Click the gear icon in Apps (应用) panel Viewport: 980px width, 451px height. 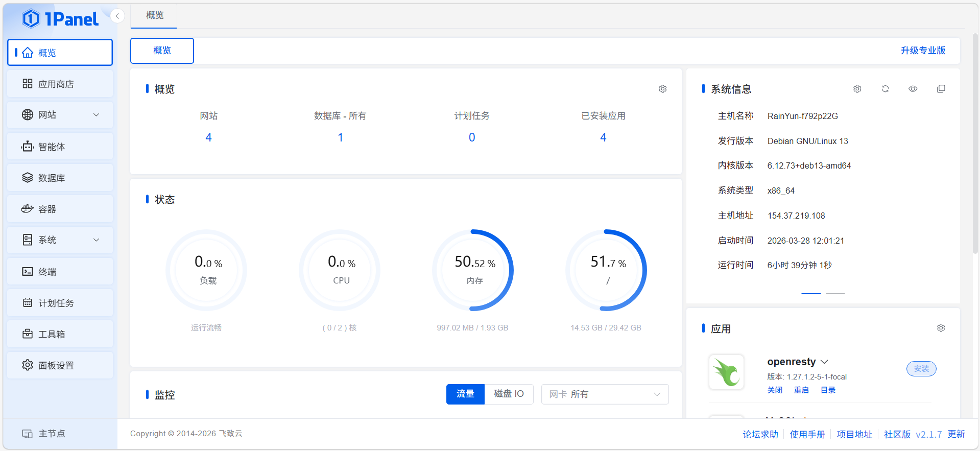point(941,328)
